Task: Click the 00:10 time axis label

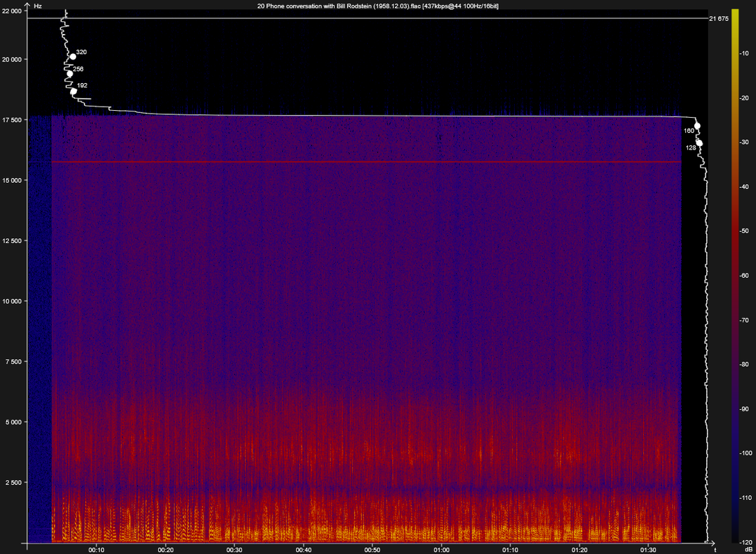Action: point(96,550)
